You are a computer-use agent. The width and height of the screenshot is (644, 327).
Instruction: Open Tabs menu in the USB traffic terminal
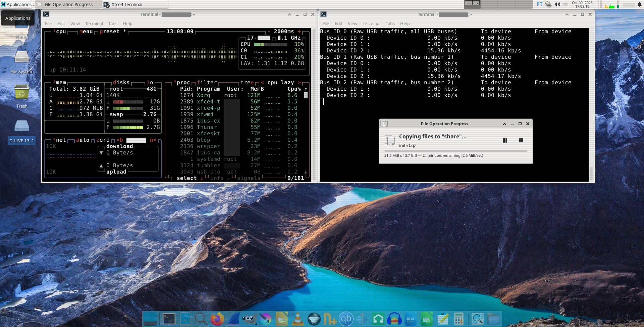[x=390, y=24]
